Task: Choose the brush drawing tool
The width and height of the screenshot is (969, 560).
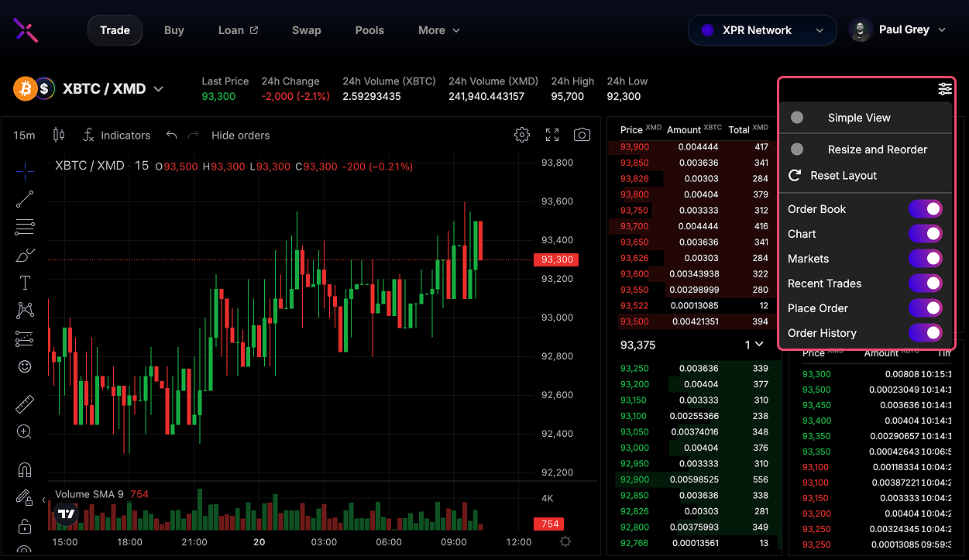Action: [25, 255]
